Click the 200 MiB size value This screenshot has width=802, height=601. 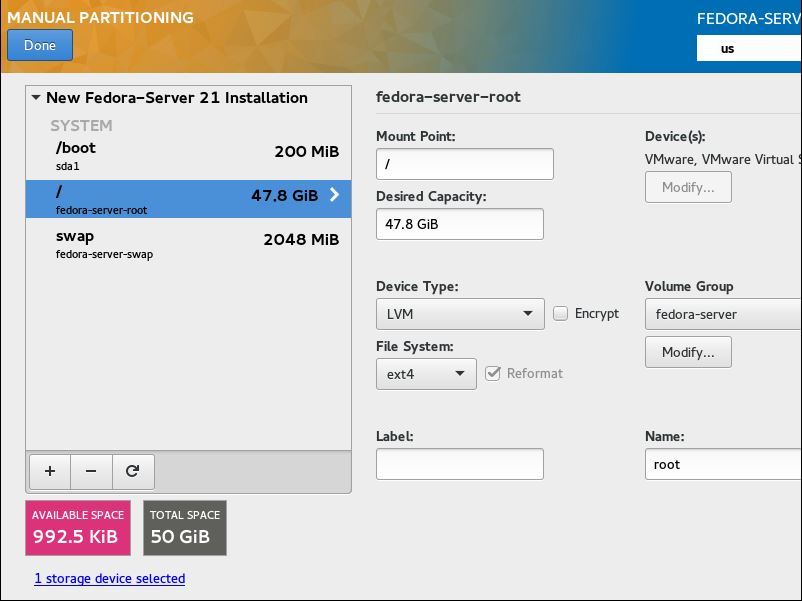pyautogui.click(x=306, y=151)
